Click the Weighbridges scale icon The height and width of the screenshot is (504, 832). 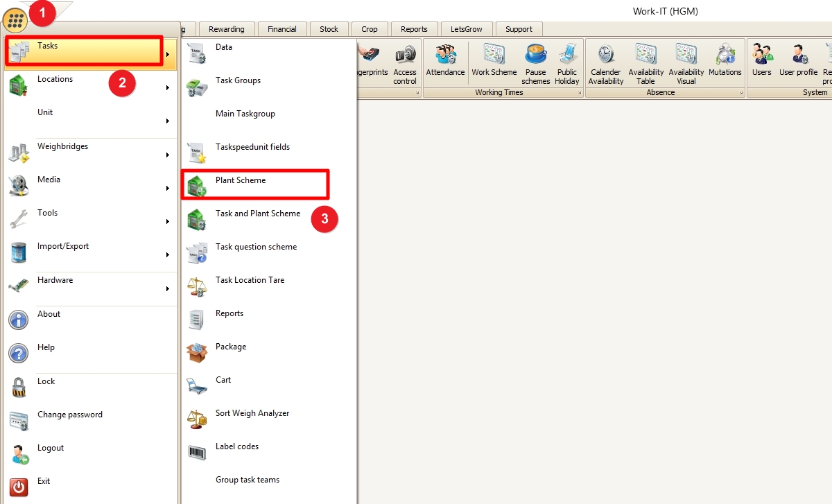pos(19,153)
